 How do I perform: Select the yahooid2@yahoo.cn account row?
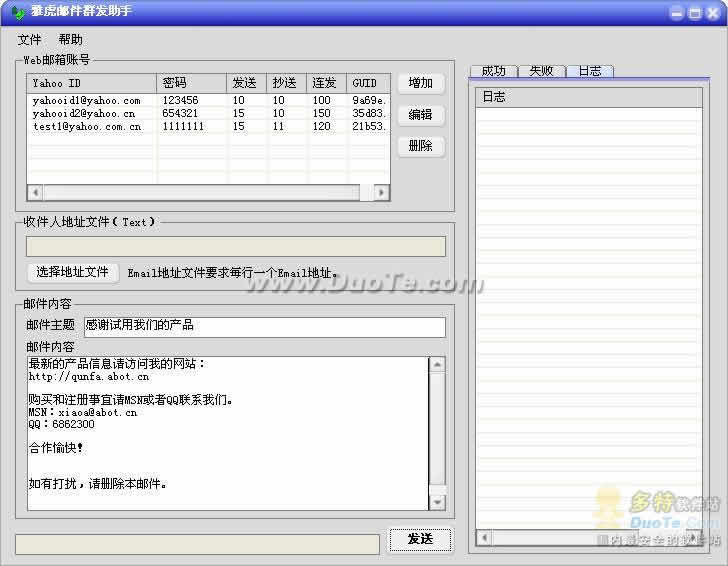[x=208, y=113]
